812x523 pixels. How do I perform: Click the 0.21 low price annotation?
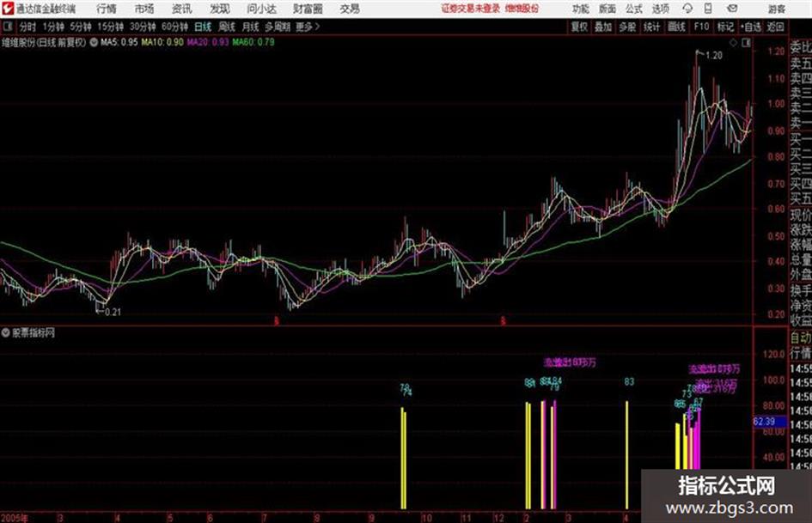pyautogui.click(x=113, y=313)
